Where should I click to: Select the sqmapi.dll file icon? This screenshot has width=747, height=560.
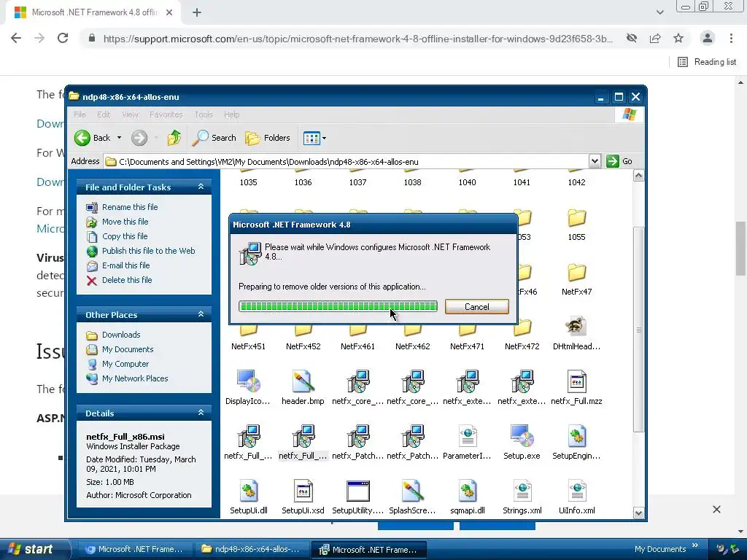coord(468,491)
